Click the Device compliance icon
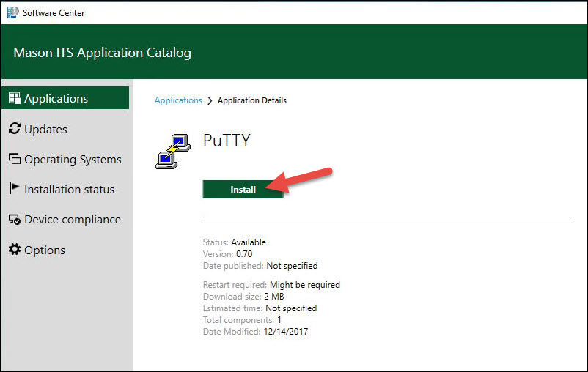This screenshot has width=588, height=372. (x=14, y=220)
